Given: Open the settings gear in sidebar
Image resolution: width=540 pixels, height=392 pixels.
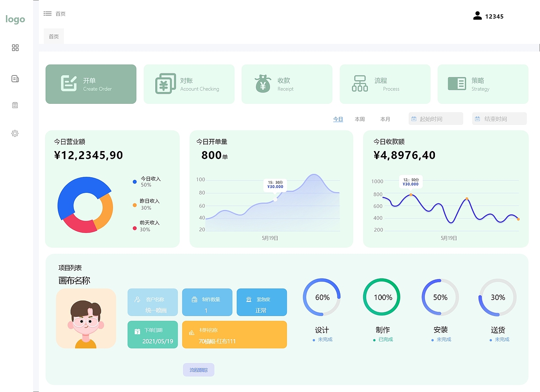Looking at the screenshot, I should [x=15, y=133].
